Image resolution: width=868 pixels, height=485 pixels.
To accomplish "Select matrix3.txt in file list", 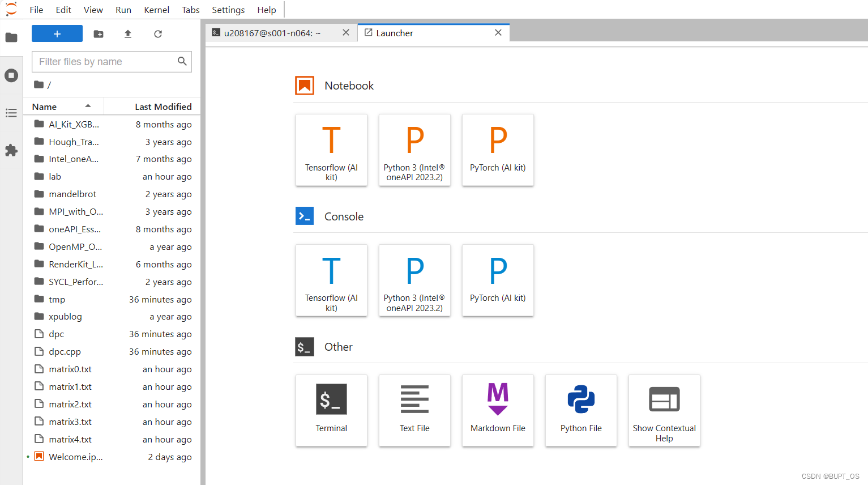I will click(112, 422).
